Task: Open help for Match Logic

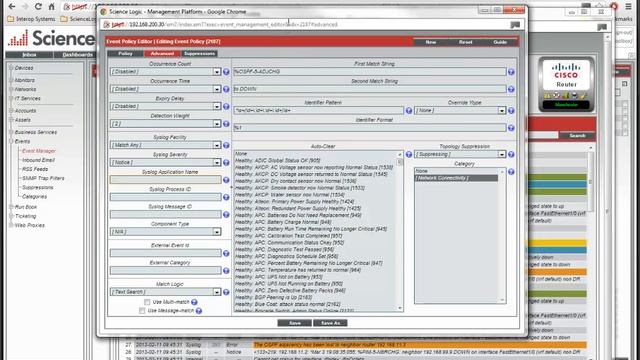Action: [x=226, y=292]
